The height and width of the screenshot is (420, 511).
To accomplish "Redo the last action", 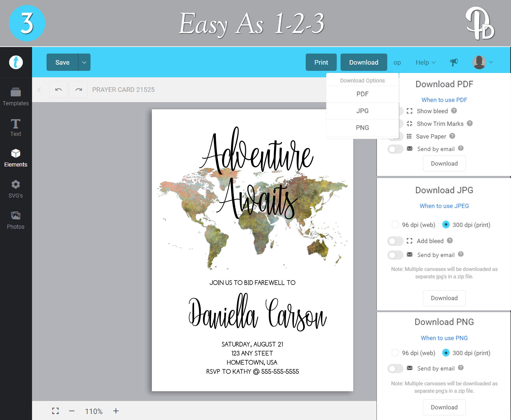I will [x=78, y=90].
